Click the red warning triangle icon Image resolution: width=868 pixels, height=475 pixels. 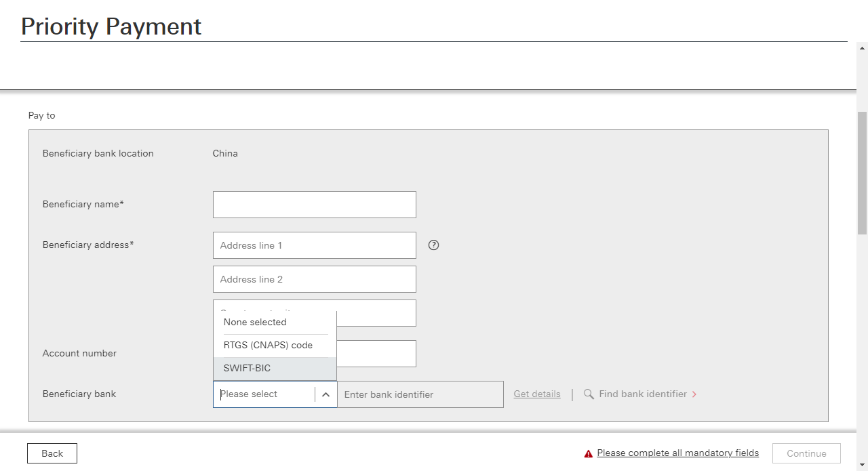point(589,454)
